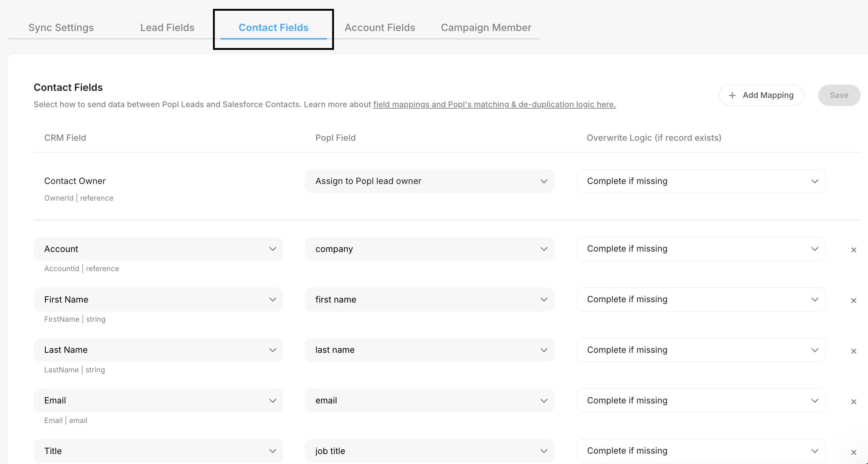This screenshot has height=464, width=868.
Task: Change Email row overwrite logic dropdown
Action: point(701,400)
